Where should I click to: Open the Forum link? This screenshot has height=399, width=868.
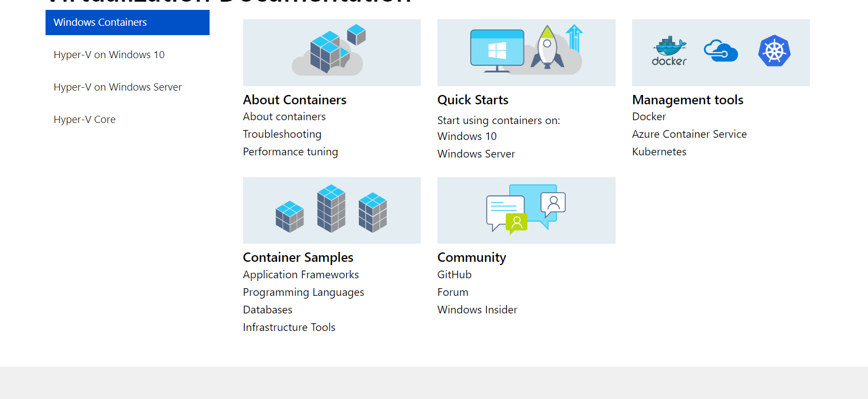[453, 293]
